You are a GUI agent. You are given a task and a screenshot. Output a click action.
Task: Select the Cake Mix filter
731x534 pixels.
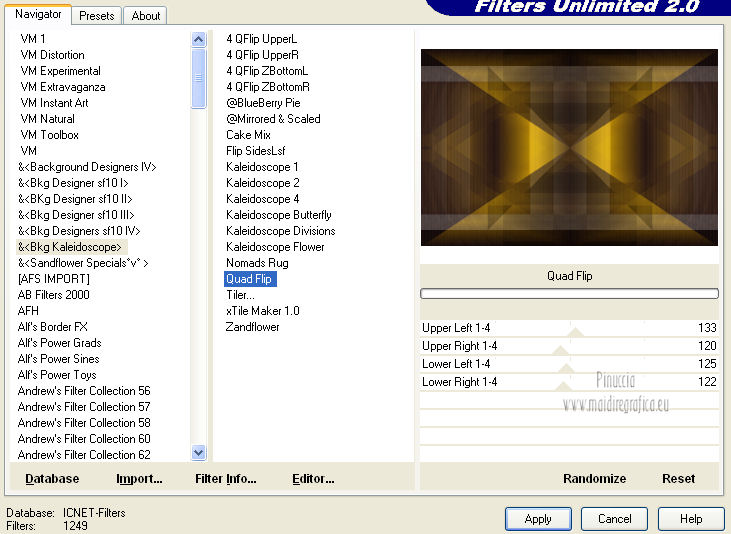(x=248, y=135)
